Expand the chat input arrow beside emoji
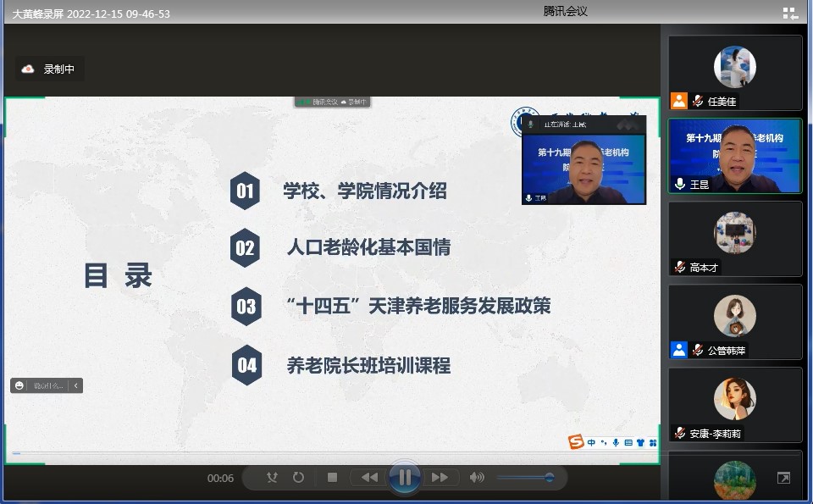The width and height of the screenshot is (813, 504). (76, 385)
